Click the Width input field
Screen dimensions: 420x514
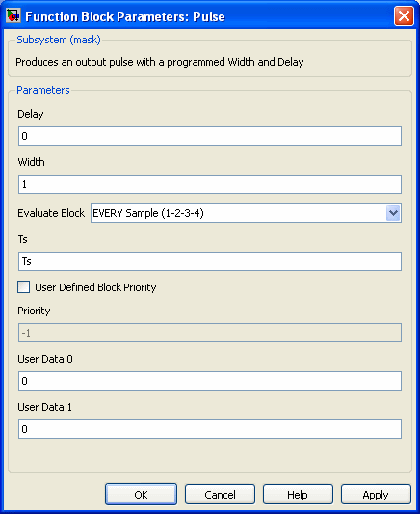(210, 184)
